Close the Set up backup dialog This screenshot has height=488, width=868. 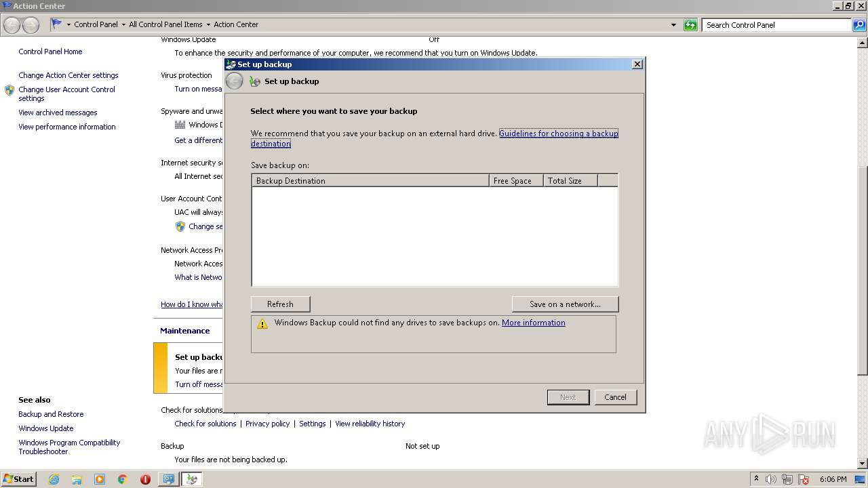click(637, 64)
